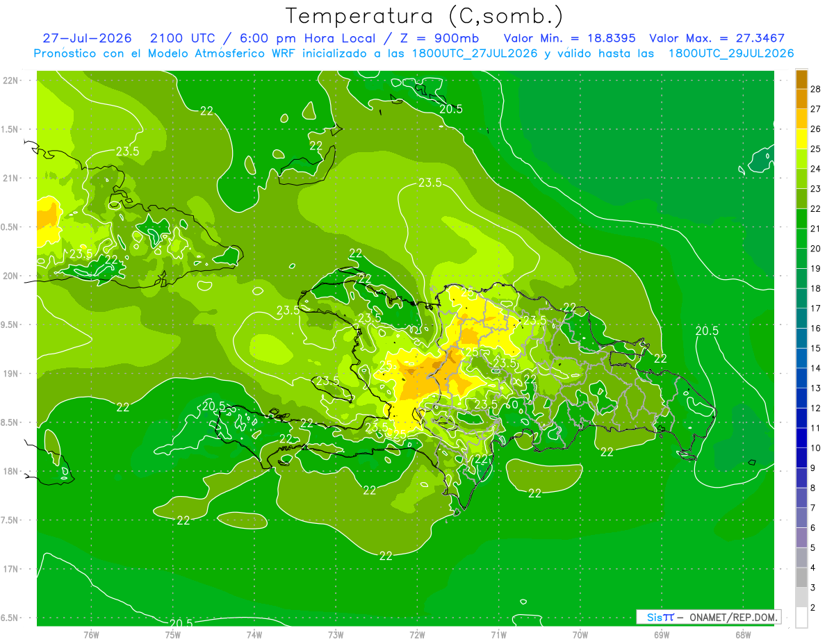834x644 pixels.
Task: Click the "71W" longitude axis label
Action: 498,634
